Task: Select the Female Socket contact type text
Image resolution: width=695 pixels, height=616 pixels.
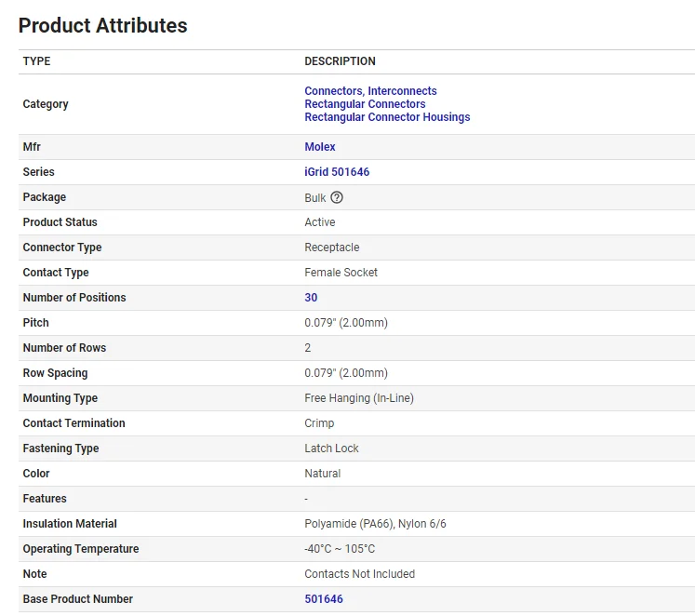Action: (341, 273)
